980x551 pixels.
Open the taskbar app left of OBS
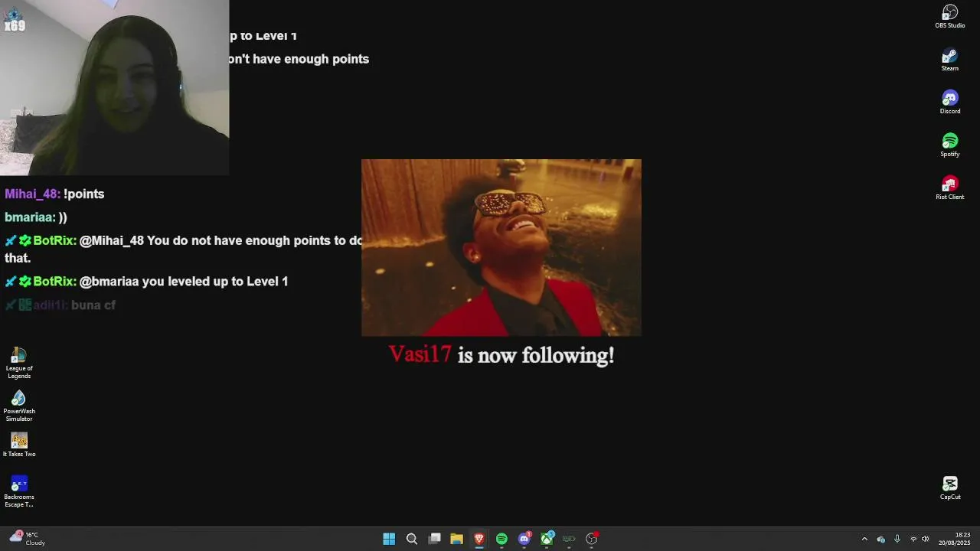coord(569,539)
